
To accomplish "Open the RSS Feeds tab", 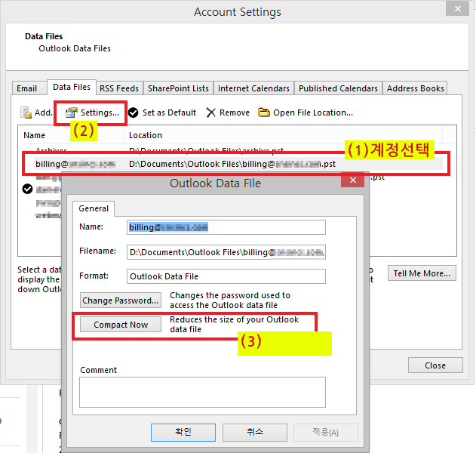I will 119,88.
